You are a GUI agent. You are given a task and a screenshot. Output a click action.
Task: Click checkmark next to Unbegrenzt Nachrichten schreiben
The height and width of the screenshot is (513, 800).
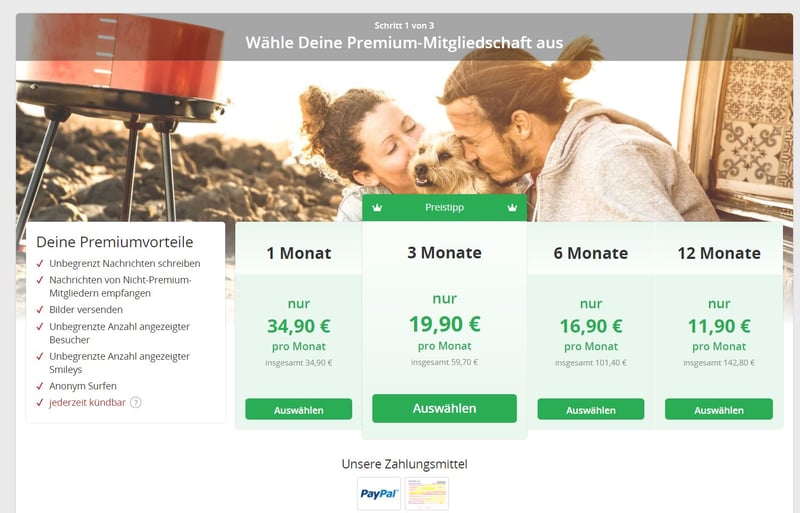40,263
